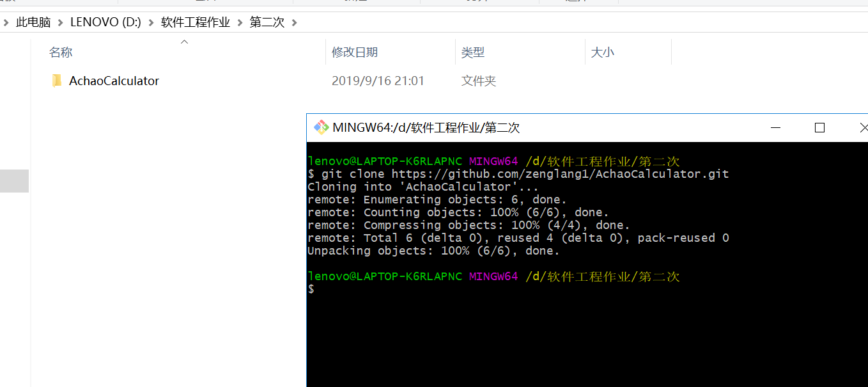The height and width of the screenshot is (387, 868).
Task: Open the AchaoCalculator folder icon
Action: [56, 81]
